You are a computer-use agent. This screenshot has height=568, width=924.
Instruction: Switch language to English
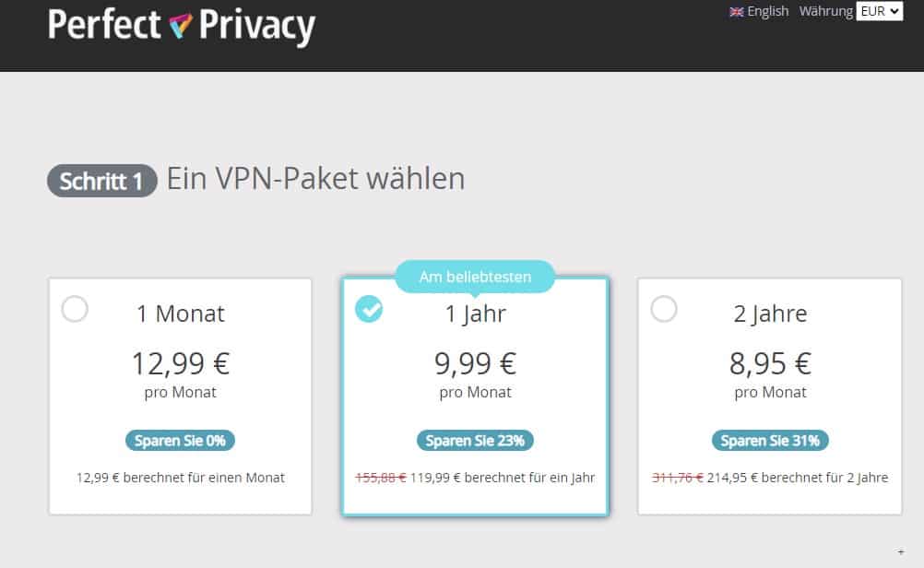point(767,11)
